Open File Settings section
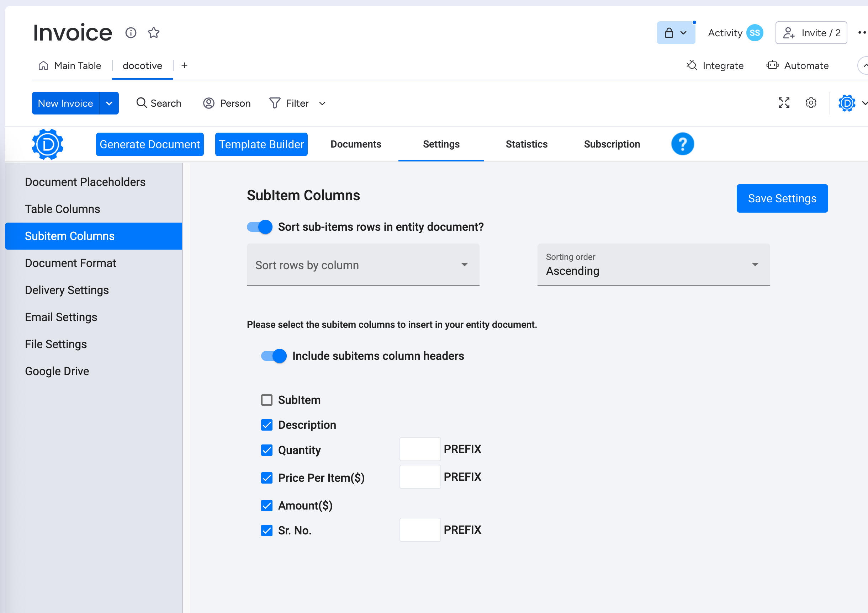The width and height of the screenshot is (868, 613). [x=94, y=344]
